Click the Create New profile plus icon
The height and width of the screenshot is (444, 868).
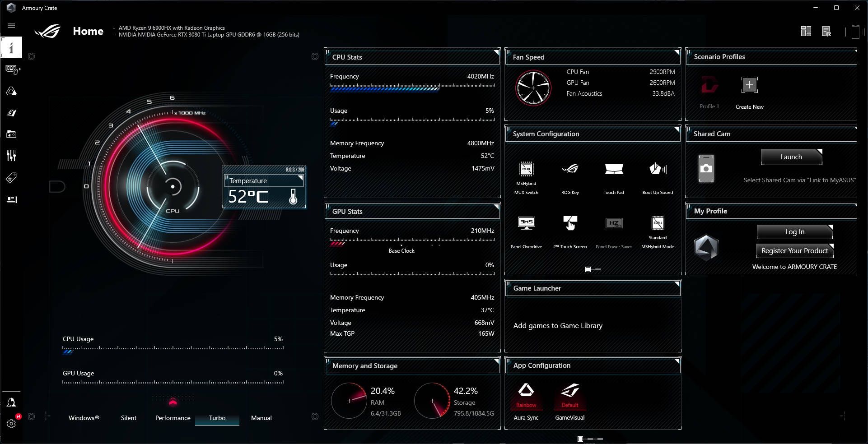[749, 85]
